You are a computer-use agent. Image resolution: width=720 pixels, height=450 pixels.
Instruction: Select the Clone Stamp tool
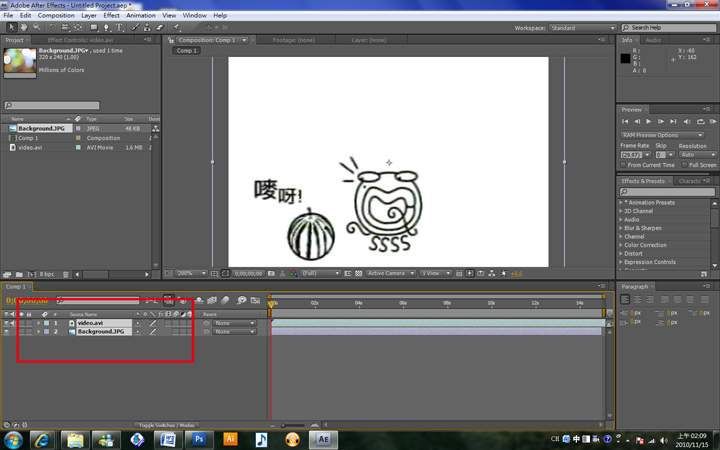147,27
